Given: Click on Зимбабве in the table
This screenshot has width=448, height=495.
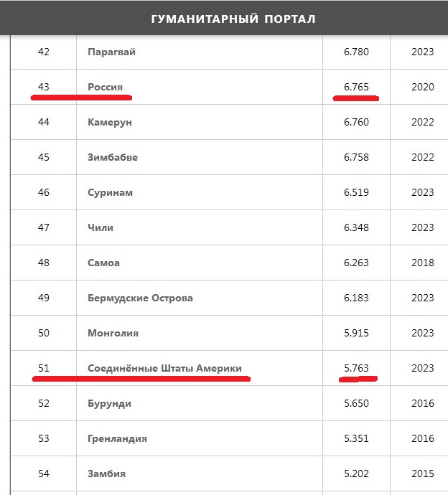Looking at the screenshot, I should [112, 157].
